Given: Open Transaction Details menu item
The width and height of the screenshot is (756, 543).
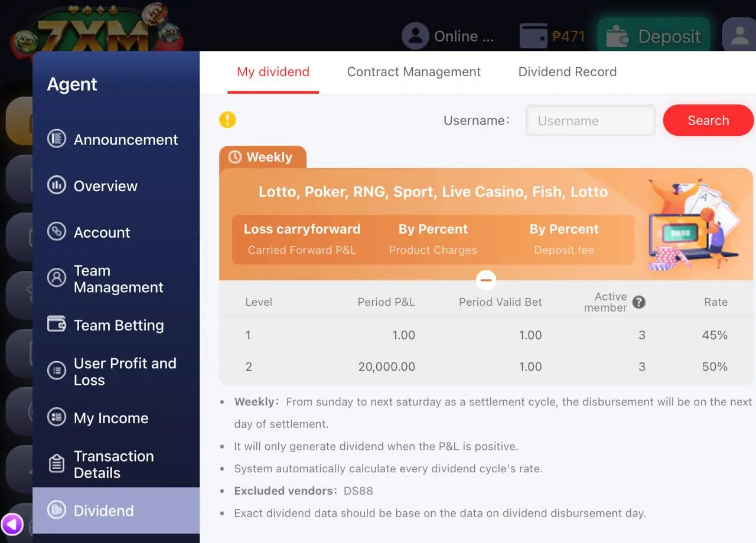Looking at the screenshot, I should click(116, 465).
